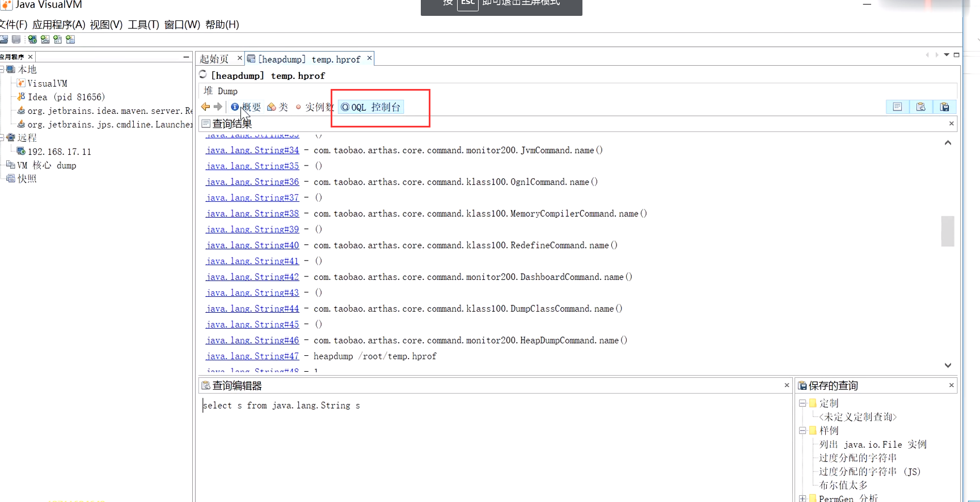This screenshot has width=980, height=502.
Task: Maximize the editor window pane
Action: pos(956,55)
